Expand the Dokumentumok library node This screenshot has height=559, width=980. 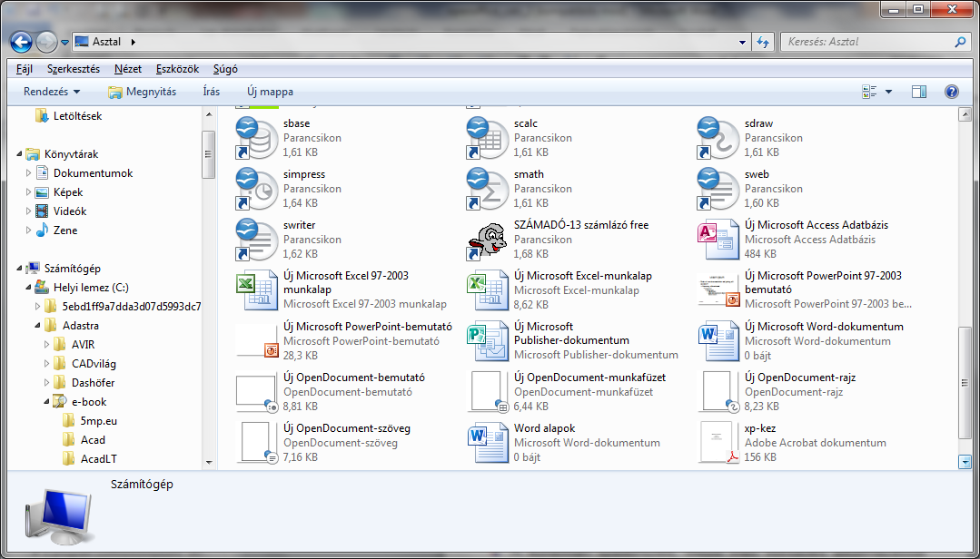28,173
